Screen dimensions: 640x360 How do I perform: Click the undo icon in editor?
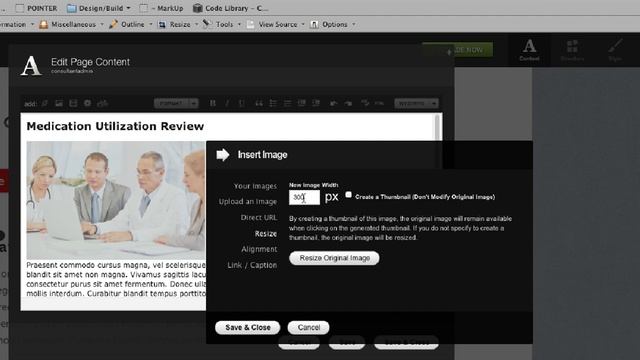pyautogui.click(x=333, y=103)
